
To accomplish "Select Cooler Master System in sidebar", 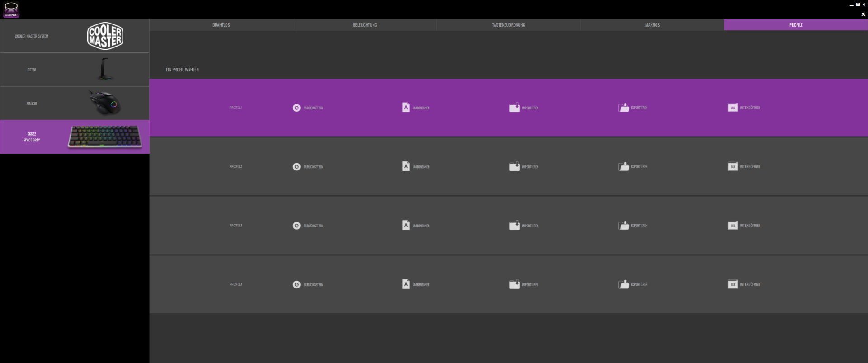I will point(75,36).
